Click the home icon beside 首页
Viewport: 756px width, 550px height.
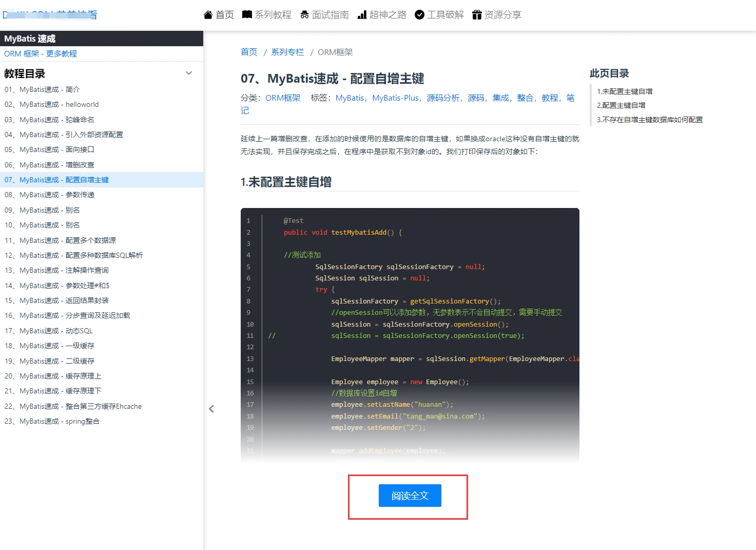(x=208, y=15)
